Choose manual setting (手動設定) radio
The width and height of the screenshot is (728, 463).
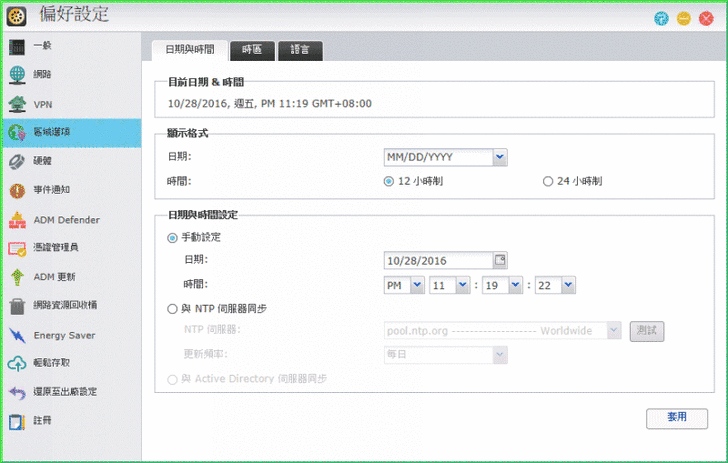coord(172,238)
